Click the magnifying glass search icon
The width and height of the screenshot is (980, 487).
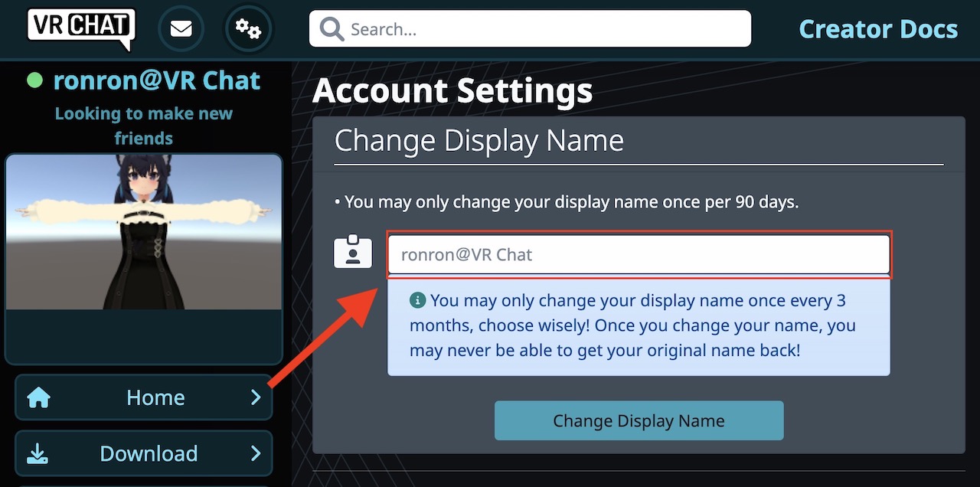tap(332, 29)
